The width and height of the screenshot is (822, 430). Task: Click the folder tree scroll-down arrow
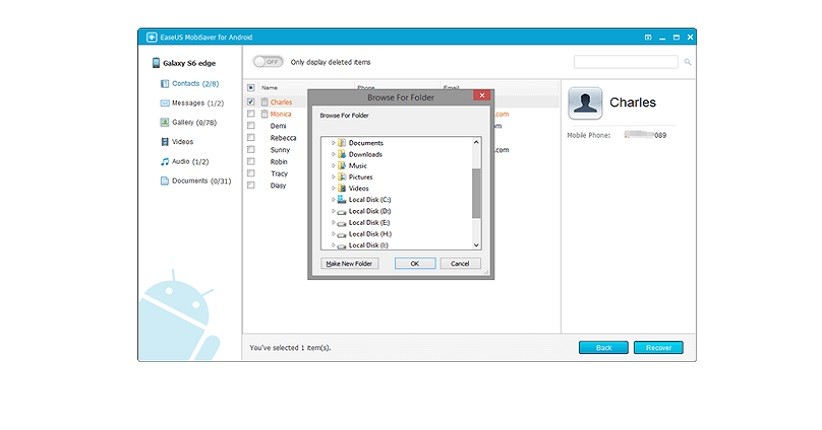[476, 245]
